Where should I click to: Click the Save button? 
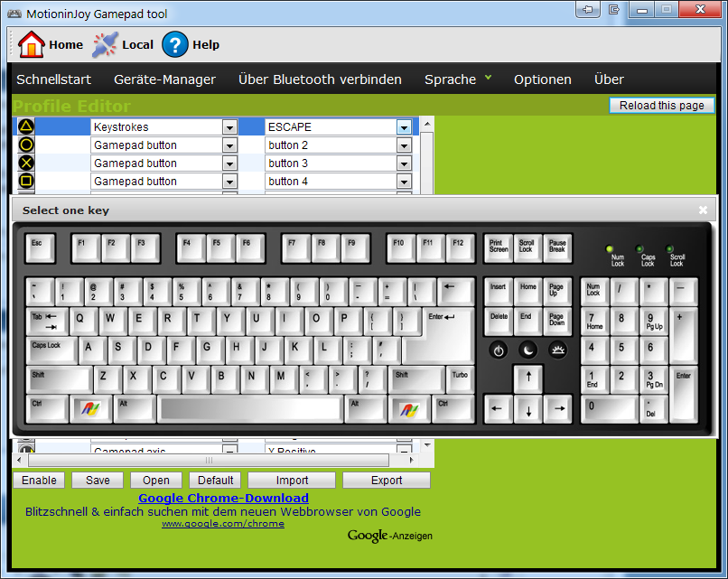point(98,481)
